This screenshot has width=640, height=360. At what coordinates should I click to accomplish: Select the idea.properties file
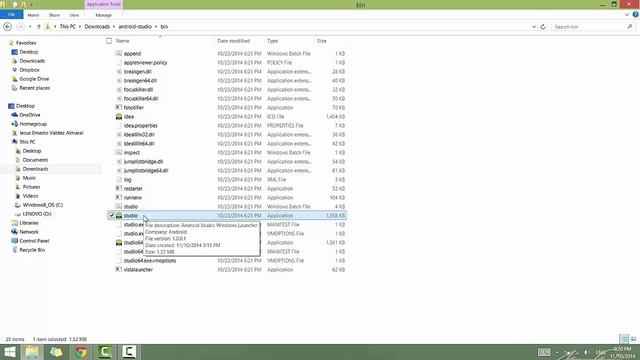pyautogui.click(x=140, y=126)
